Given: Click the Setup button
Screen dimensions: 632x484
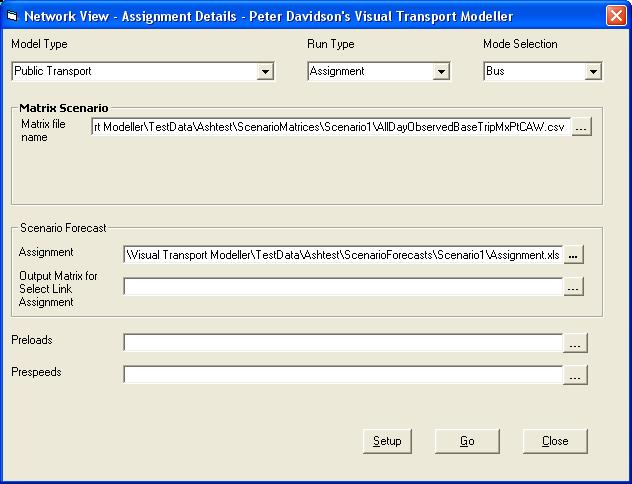Looking at the screenshot, I should 387,441.
